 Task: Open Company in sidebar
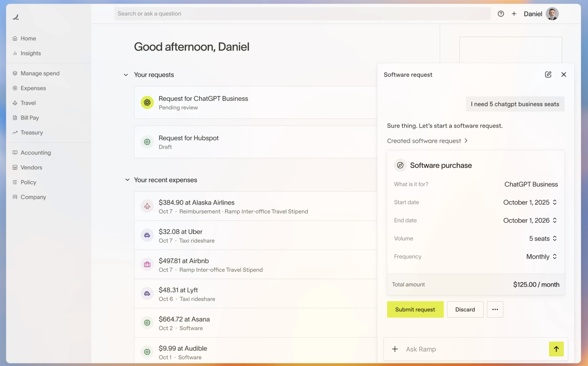[29, 197]
